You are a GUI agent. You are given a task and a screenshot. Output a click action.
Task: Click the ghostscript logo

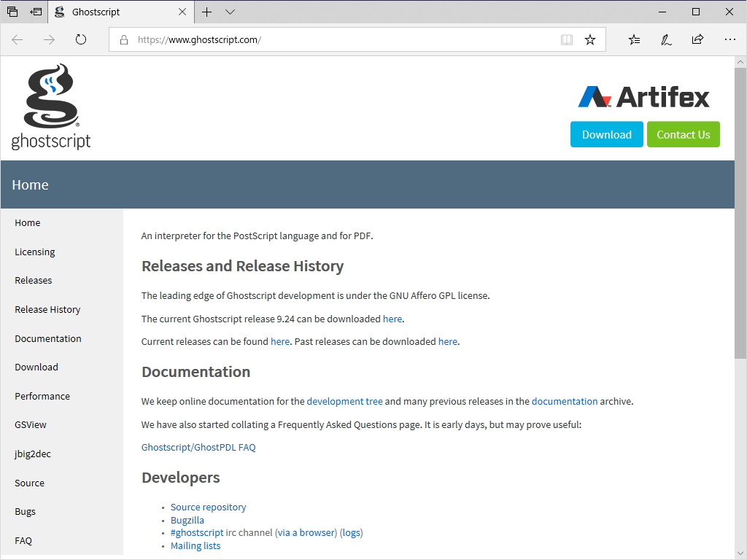tap(50, 106)
